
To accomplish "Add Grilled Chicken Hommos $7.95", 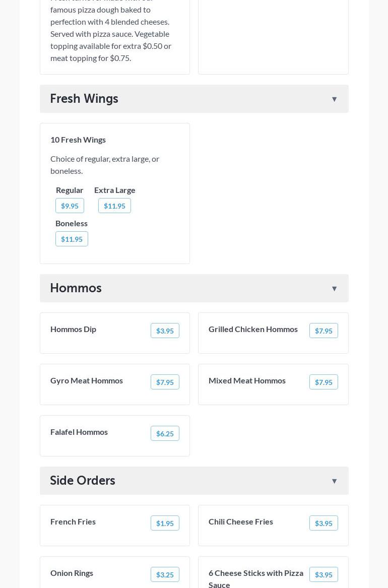I will pos(324,331).
